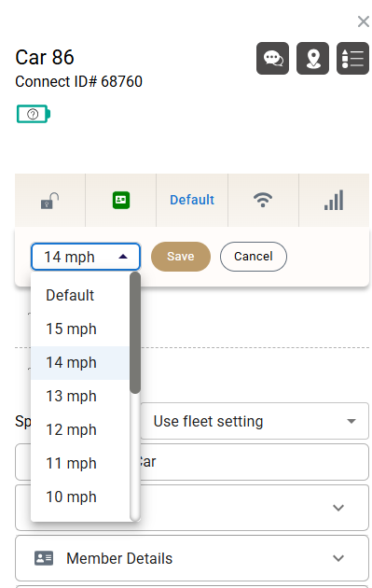Choose 11 mph from speed list
This screenshot has width=372, height=588.
click(80, 464)
